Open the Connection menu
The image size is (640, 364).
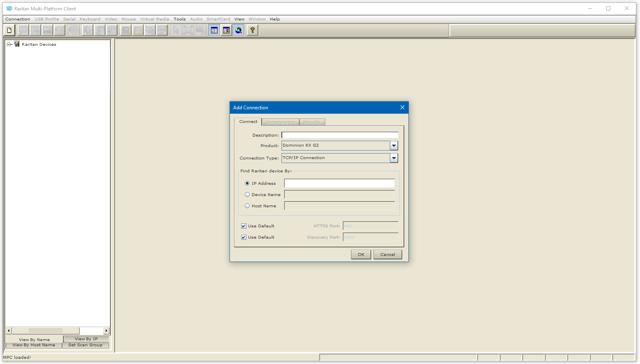[x=18, y=19]
